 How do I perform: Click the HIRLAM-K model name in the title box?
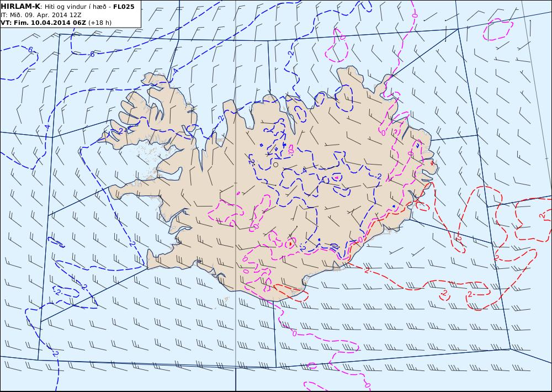click(x=20, y=7)
